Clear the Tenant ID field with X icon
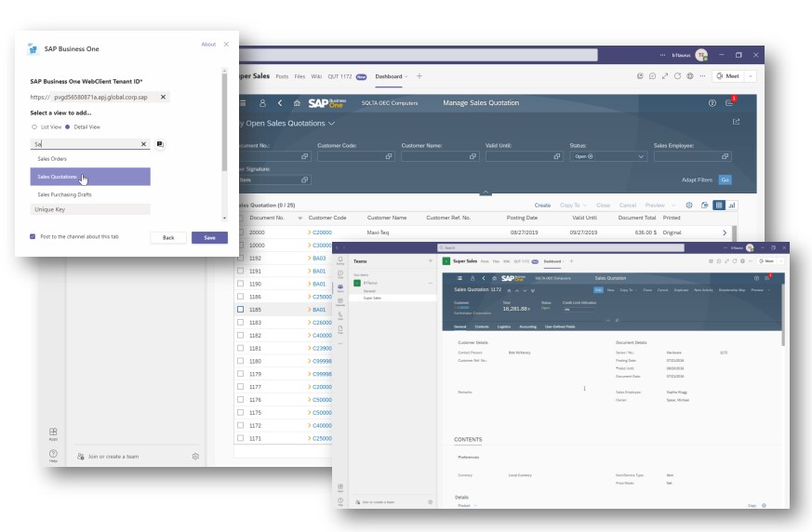Screen dimensions: 812x532 163,97
